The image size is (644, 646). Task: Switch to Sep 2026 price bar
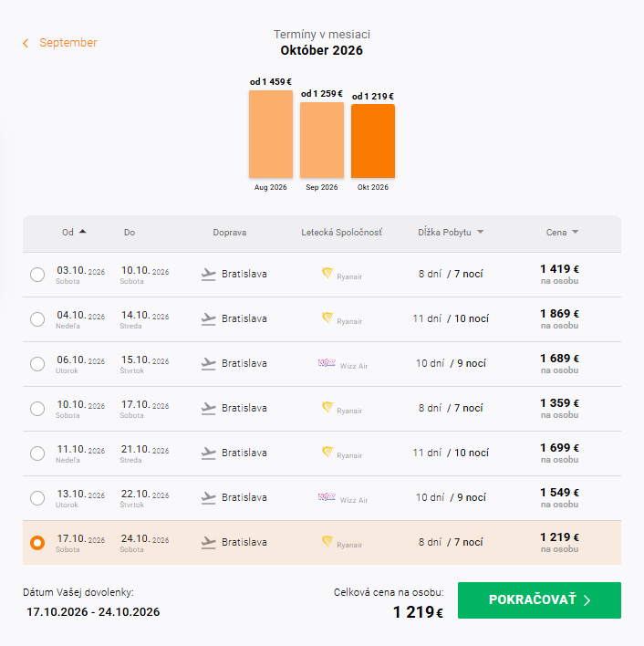click(x=322, y=141)
